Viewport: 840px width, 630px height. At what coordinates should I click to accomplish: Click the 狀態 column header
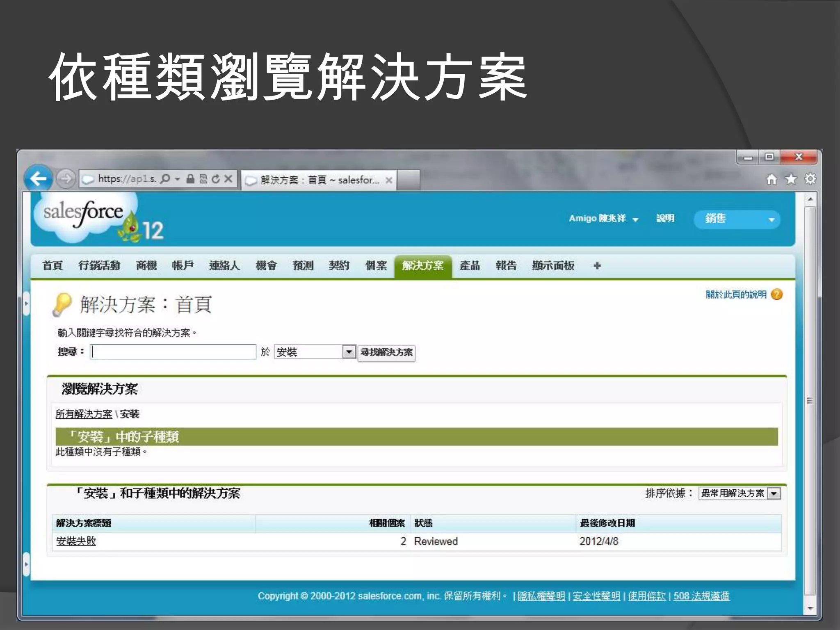[x=423, y=523]
